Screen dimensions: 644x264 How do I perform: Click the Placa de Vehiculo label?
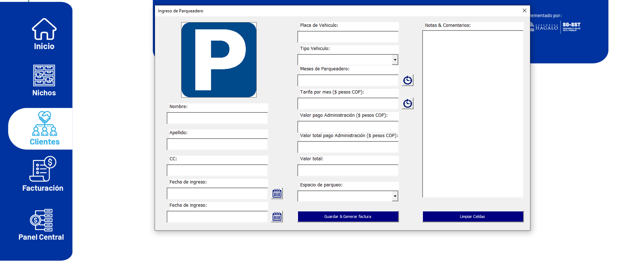(319, 25)
